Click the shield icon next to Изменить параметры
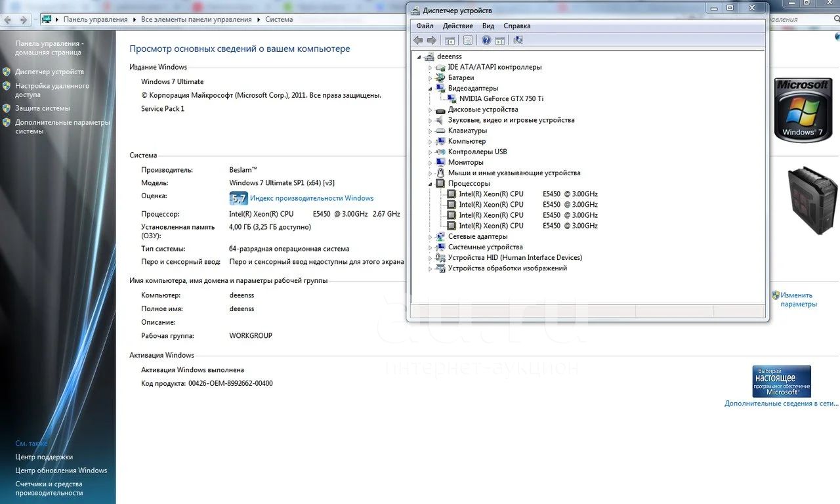The height and width of the screenshot is (504, 840). point(776,295)
